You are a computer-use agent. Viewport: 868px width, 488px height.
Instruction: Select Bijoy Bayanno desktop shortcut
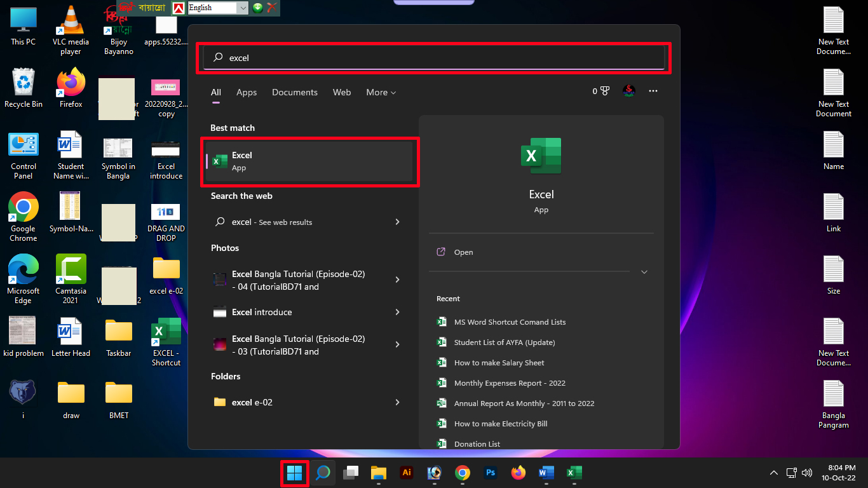[x=119, y=30]
